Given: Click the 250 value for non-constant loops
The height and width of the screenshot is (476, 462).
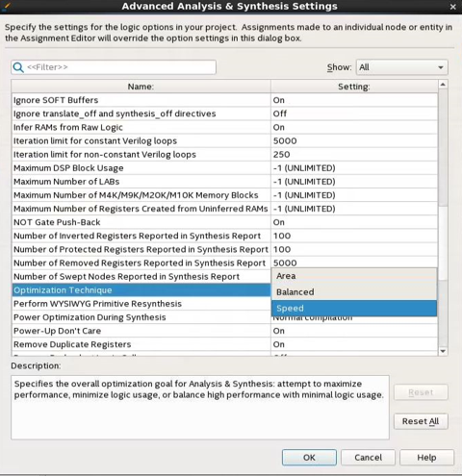Looking at the screenshot, I should point(354,155).
